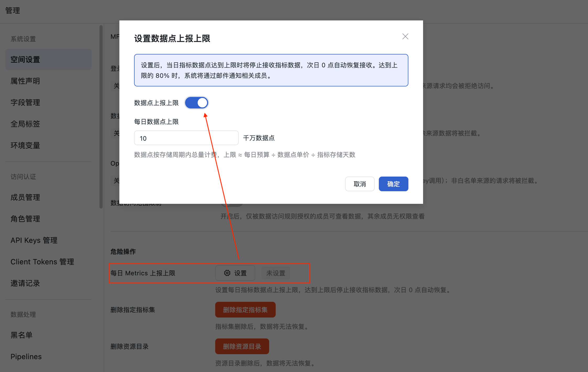
Task: Click the 千万数据点 unit label
Action: click(259, 138)
